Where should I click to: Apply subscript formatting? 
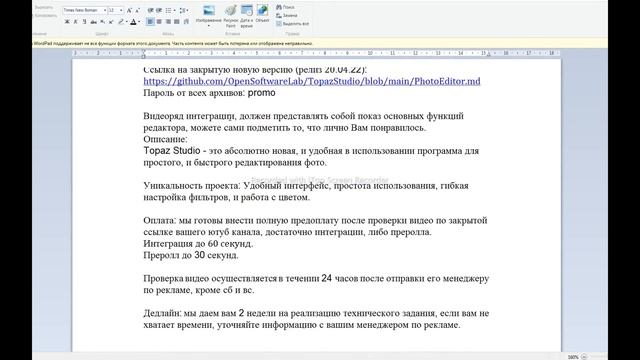point(102,22)
